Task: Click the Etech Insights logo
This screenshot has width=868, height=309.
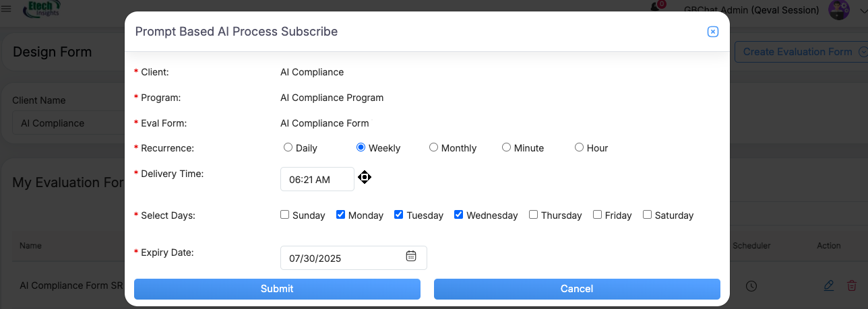Action: tap(41, 9)
